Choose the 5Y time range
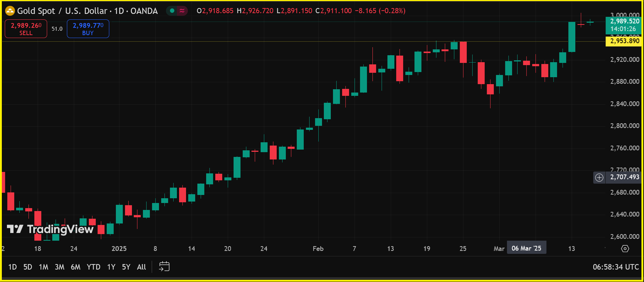The height and width of the screenshot is (282, 644). coord(126,267)
